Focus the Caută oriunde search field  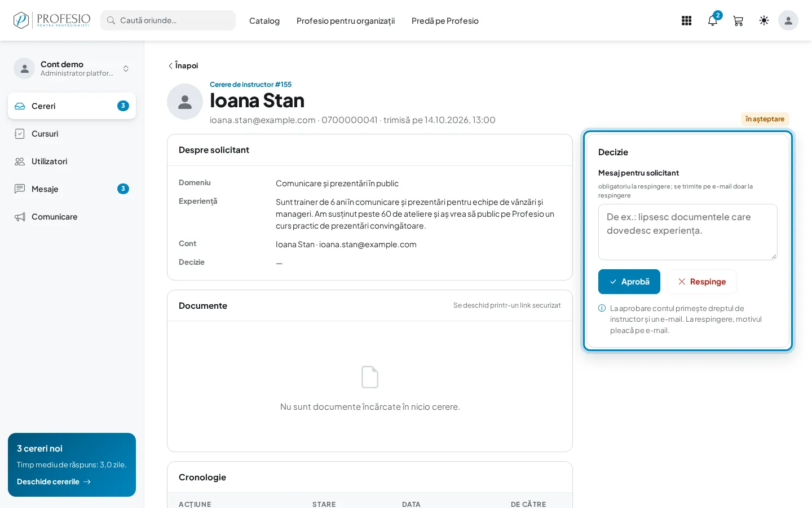point(168,20)
